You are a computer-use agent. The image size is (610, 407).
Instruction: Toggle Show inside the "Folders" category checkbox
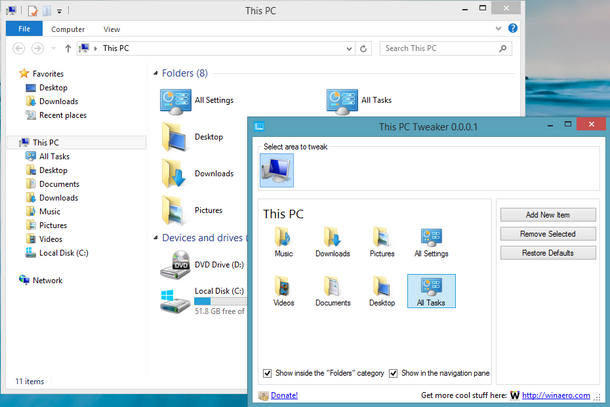pyautogui.click(x=267, y=373)
